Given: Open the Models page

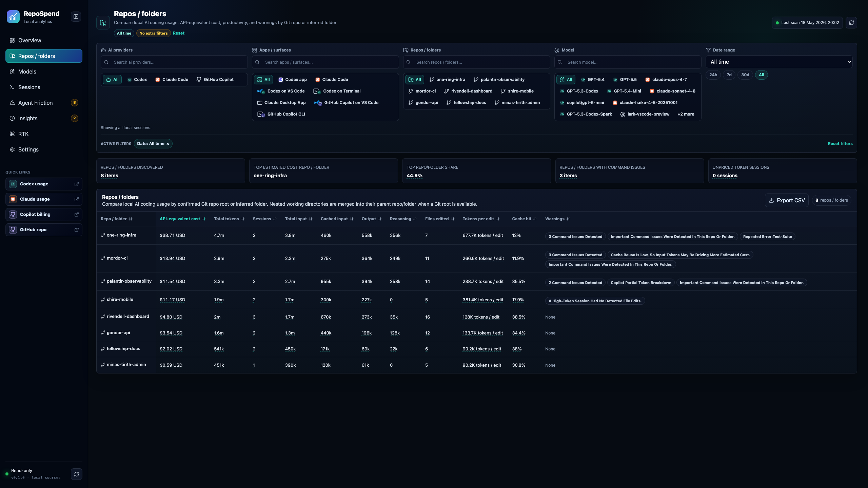Looking at the screenshot, I should tap(44, 72).
